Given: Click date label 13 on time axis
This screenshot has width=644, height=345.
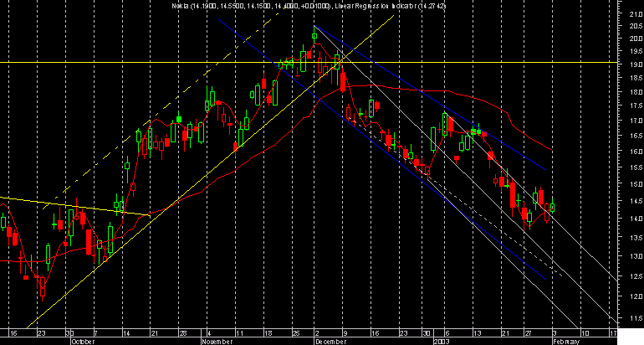Looking at the screenshot, I should (x=478, y=333).
